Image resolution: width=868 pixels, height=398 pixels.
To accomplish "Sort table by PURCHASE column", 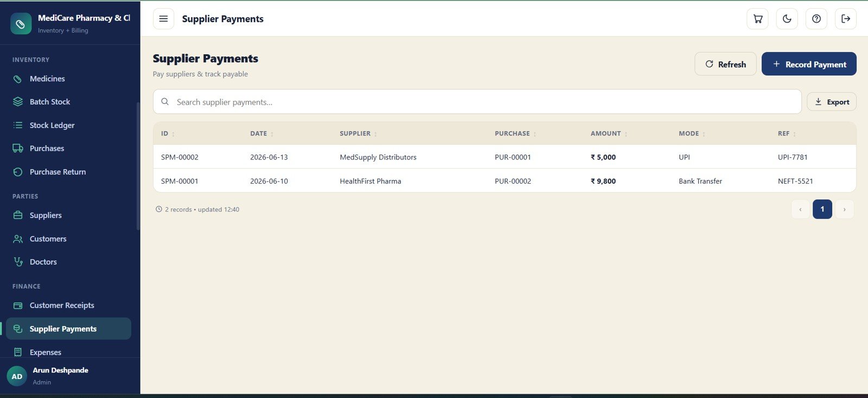I will pyautogui.click(x=515, y=133).
